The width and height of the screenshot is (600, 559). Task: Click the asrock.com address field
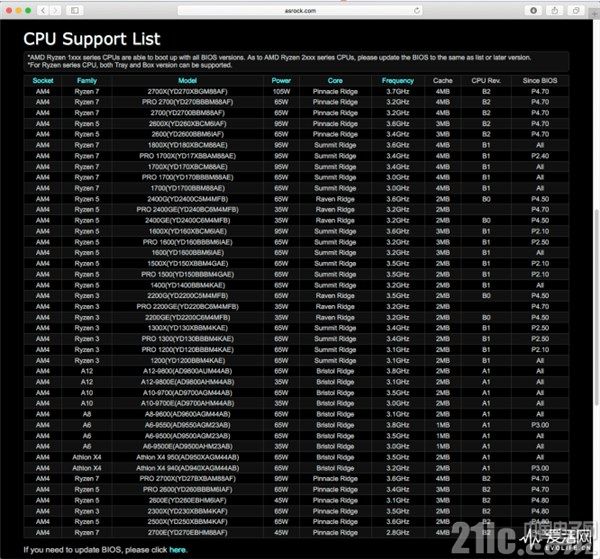pos(300,10)
